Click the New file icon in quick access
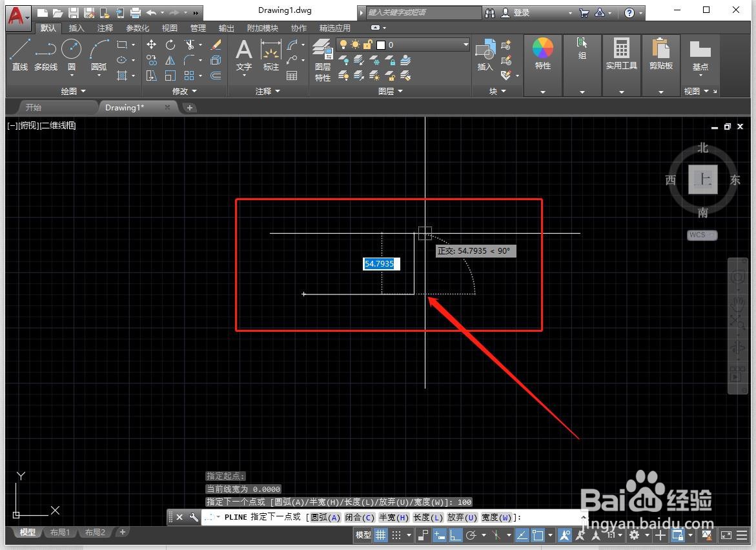The image size is (756, 550). pos(43,12)
